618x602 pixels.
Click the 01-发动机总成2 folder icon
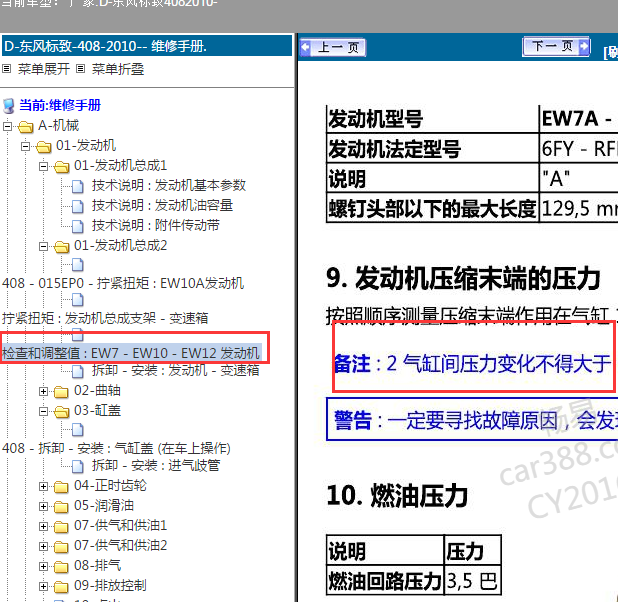pyautogui.click(x=61, y=247)
